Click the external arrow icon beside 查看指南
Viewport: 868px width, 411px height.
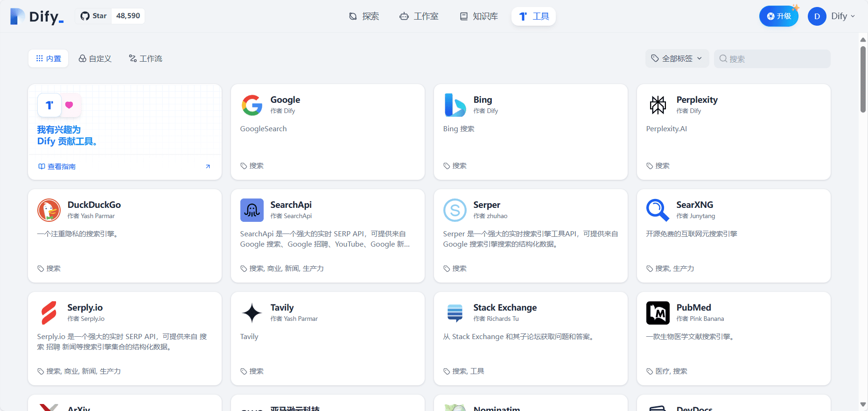pyautogui.click(x=208, y=166)
